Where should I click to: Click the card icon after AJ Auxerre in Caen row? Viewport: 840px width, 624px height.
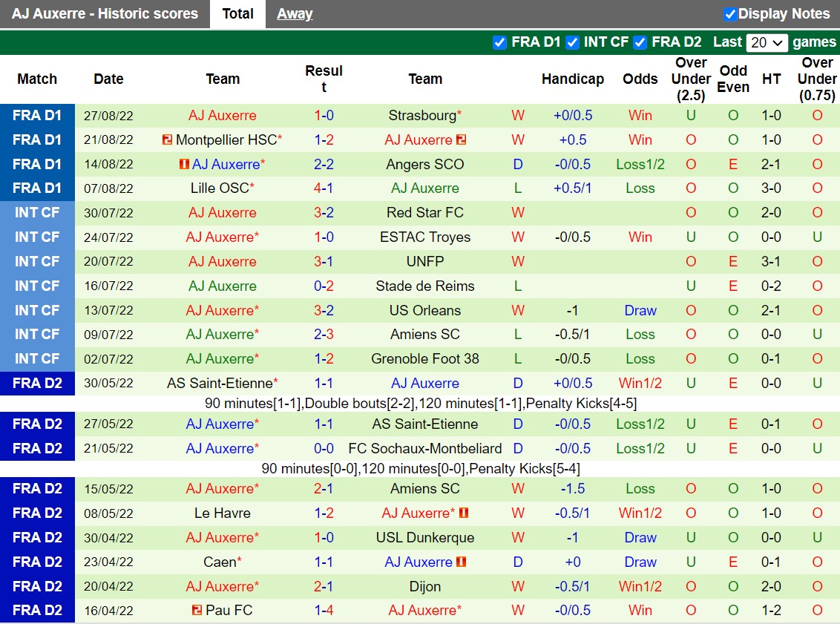(x=462, y=562)
